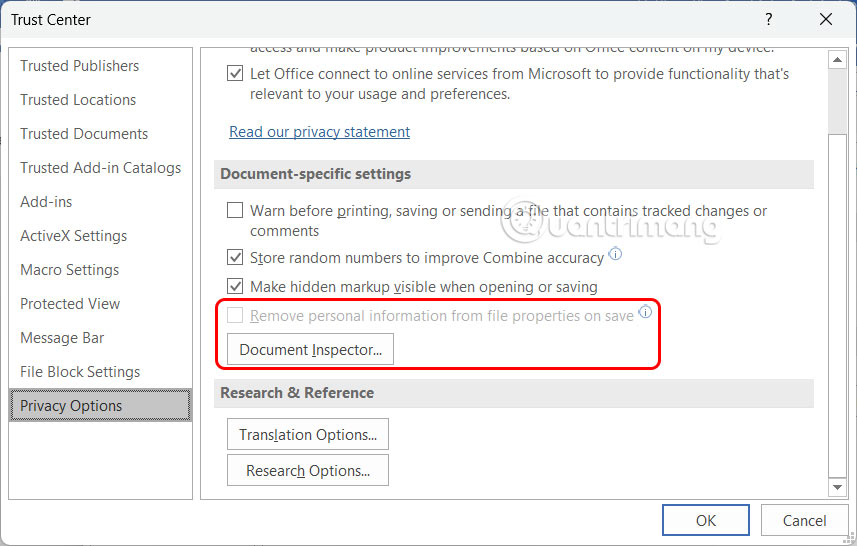Image resolution: width=857 pixels, height=546 pixels.
Task: Close the Trust Center dialog
Action: coord(826,19)
